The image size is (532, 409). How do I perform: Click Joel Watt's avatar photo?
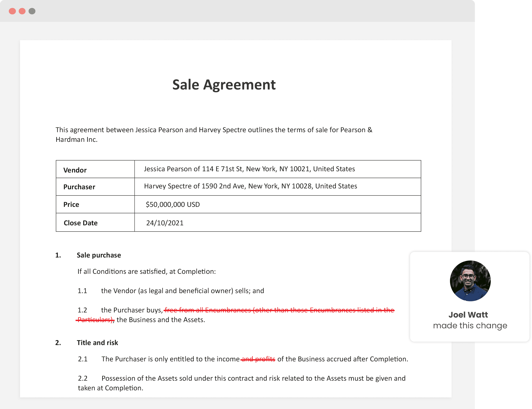click(x=470, y=281)
